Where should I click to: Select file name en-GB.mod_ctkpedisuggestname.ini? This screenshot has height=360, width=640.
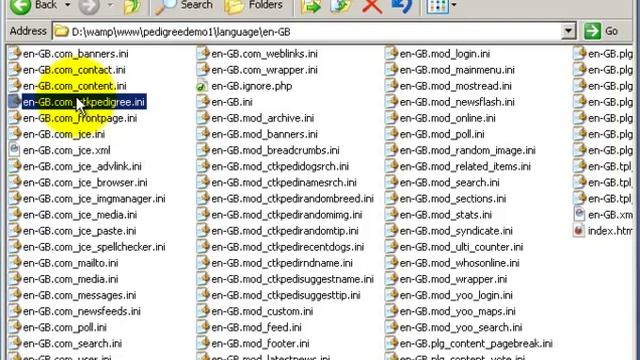click(x=293, y=279)
